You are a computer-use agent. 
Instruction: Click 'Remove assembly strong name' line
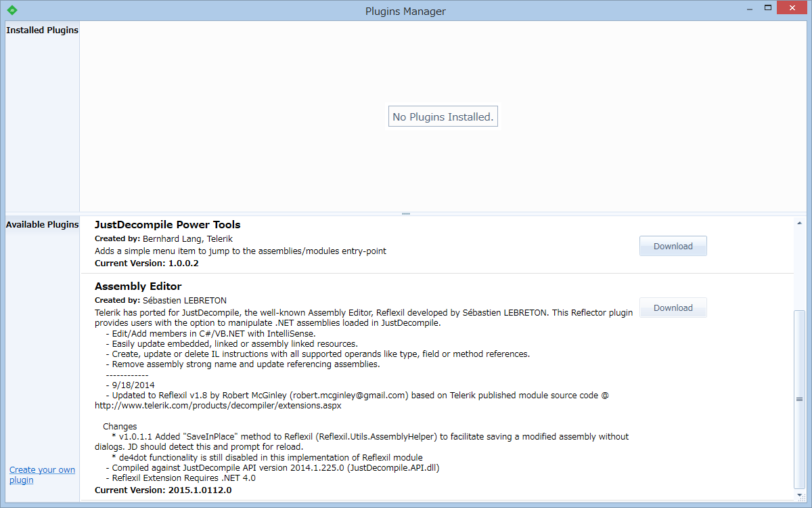coord(243,364)
